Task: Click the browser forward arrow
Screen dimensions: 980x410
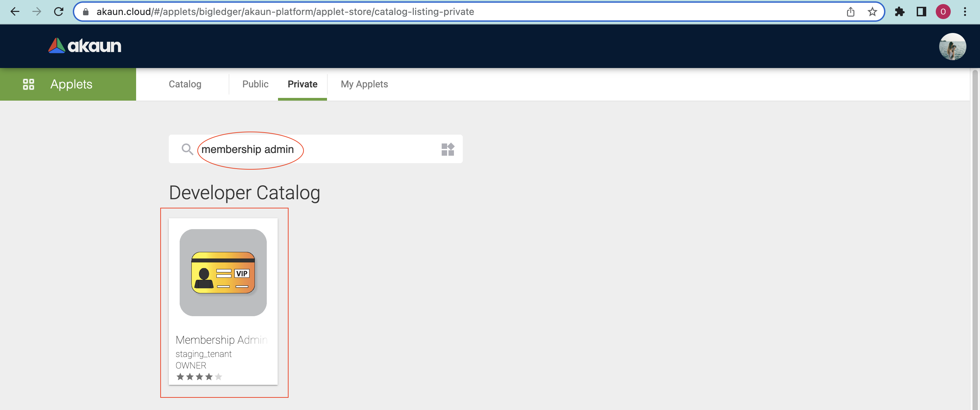Action: coord(36,12)
